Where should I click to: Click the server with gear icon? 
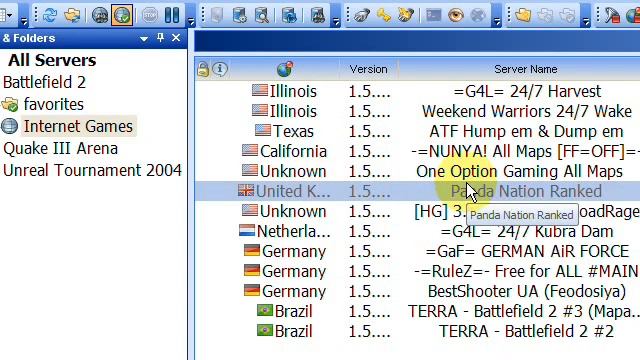[240, 15]
